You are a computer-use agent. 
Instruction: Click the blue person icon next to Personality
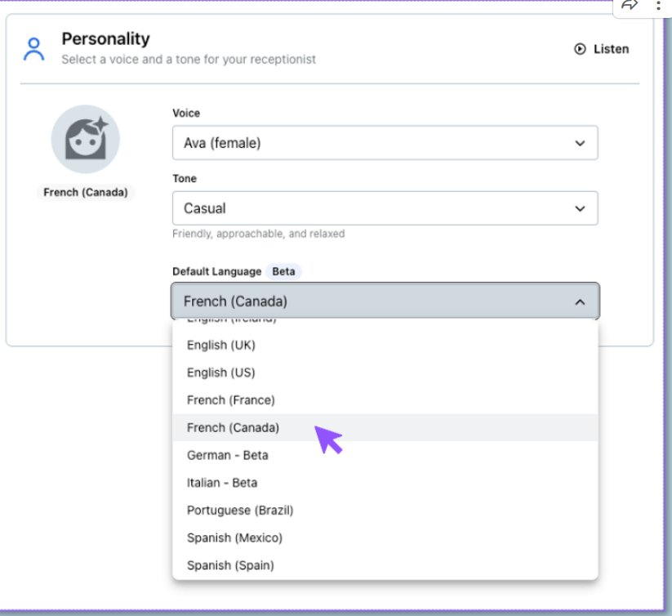click(33, 47)
